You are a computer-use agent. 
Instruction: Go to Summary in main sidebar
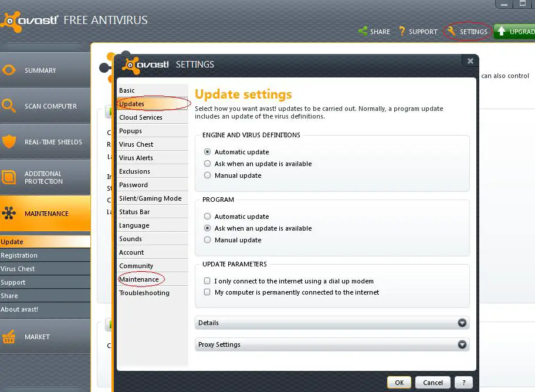pyautogui.click(x=45, y=70)
